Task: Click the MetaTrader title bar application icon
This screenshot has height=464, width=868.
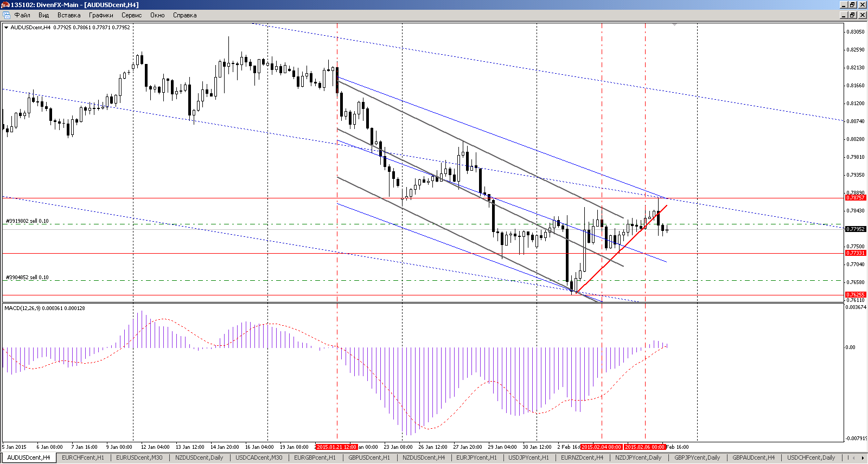Action: (x=5, y=5)
